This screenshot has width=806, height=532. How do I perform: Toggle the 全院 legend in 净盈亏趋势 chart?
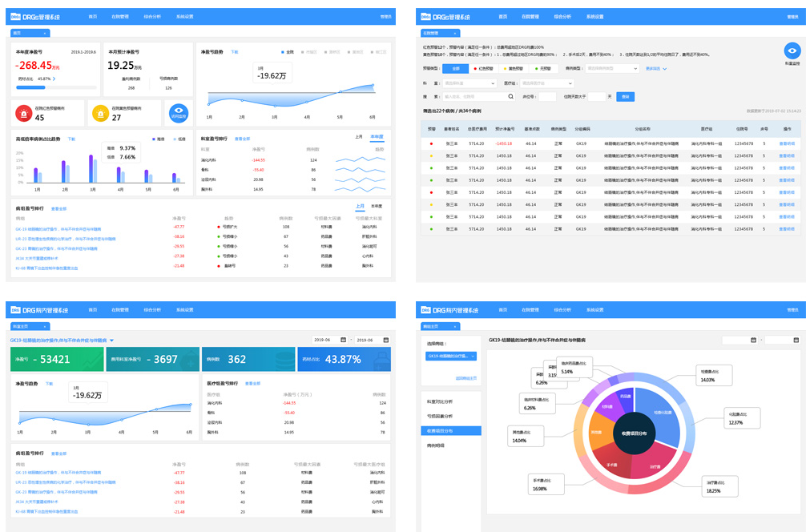tap(288, 52)
